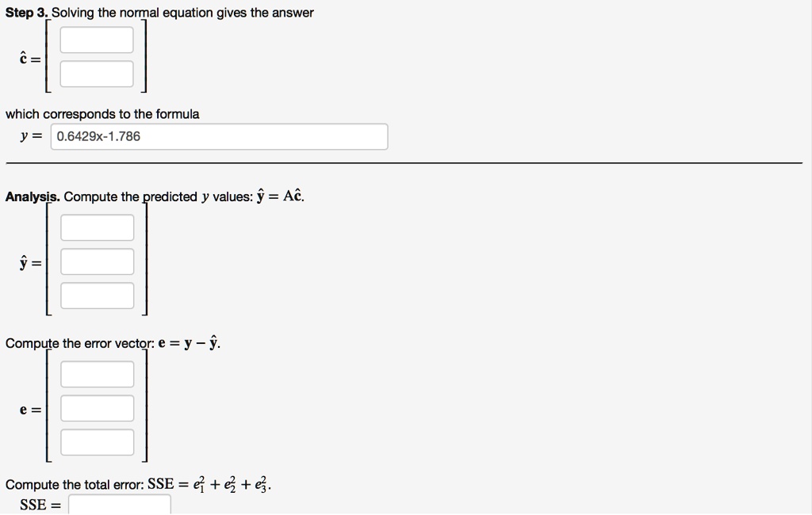812x515 pixels.
Task: Click the top entry box of vector ĉ
Action: tap(96, 39)
